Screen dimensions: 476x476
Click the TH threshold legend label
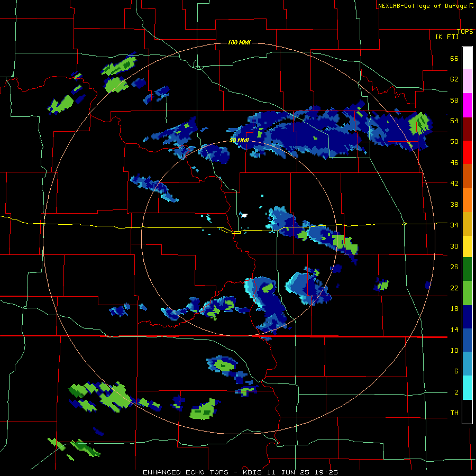click(454, 413)
